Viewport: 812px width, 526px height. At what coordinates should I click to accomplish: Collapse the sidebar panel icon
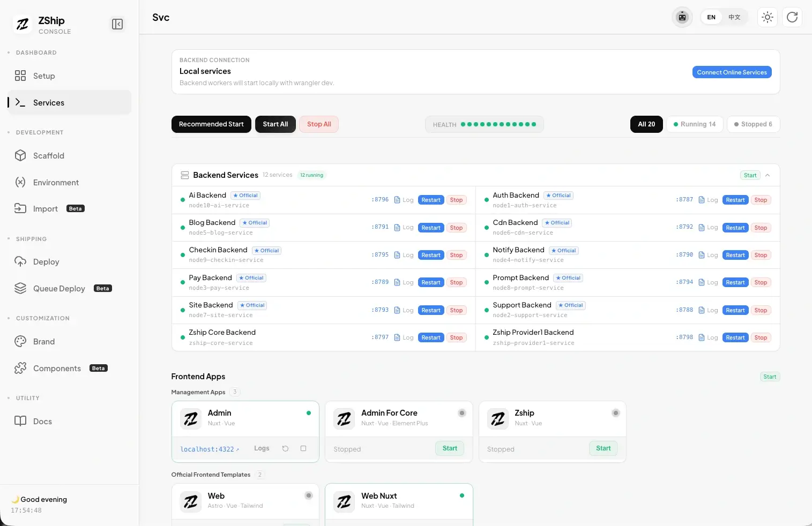coord(117,24)
